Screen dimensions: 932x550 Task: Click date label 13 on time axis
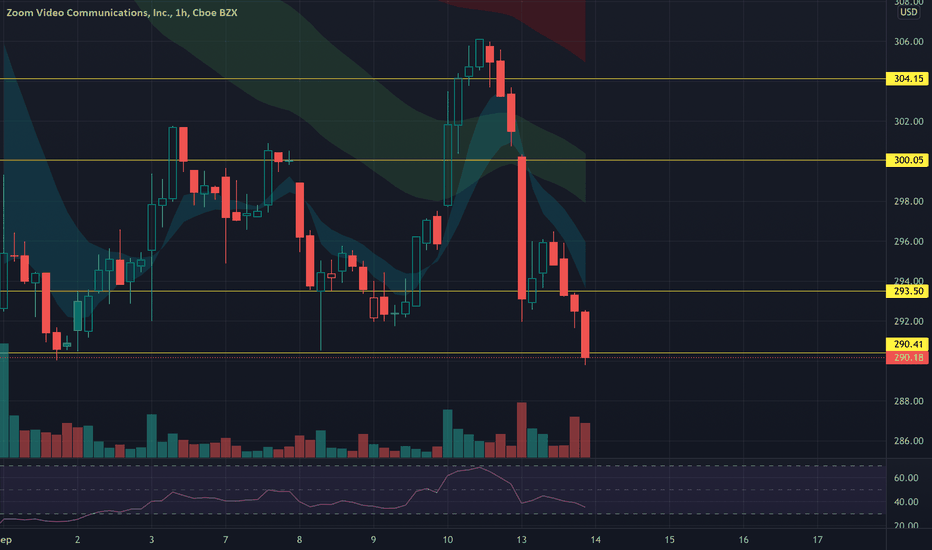[521, 540]
